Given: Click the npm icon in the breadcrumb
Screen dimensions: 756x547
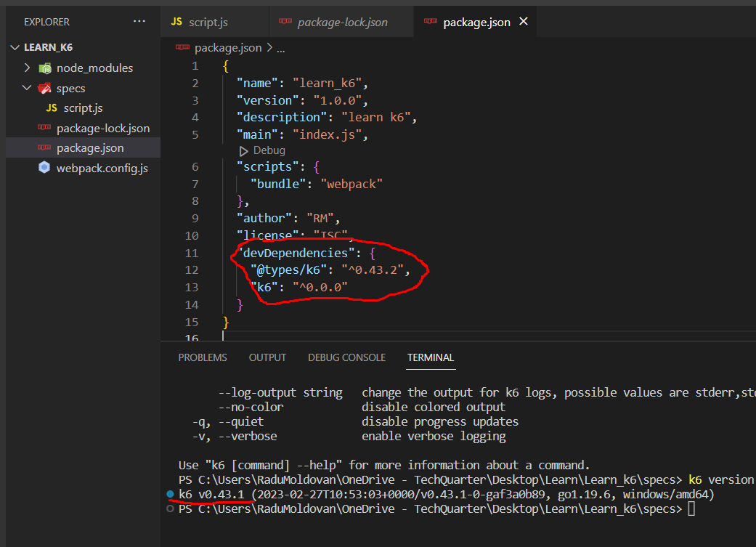Looking at the screenshot, I should coord(183,46).
